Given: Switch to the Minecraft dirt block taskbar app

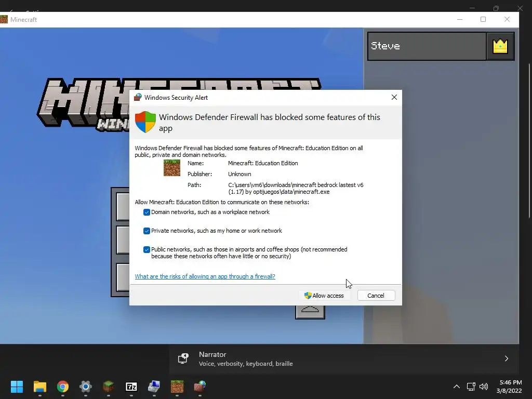Looking at the screenshot, I should 177,387.
